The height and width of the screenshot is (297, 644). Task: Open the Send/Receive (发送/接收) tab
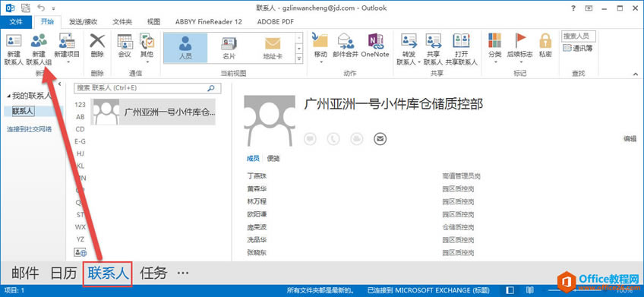(83, 22)
